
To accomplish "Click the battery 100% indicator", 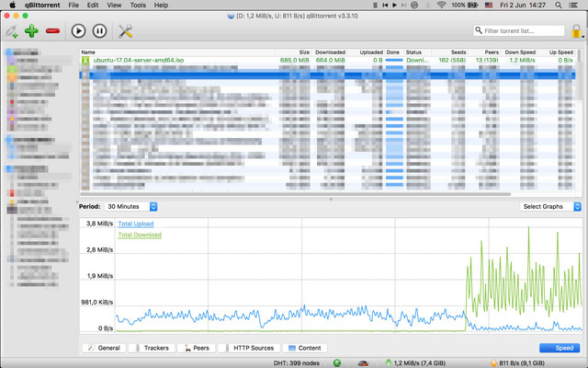I will coord(464,5).
